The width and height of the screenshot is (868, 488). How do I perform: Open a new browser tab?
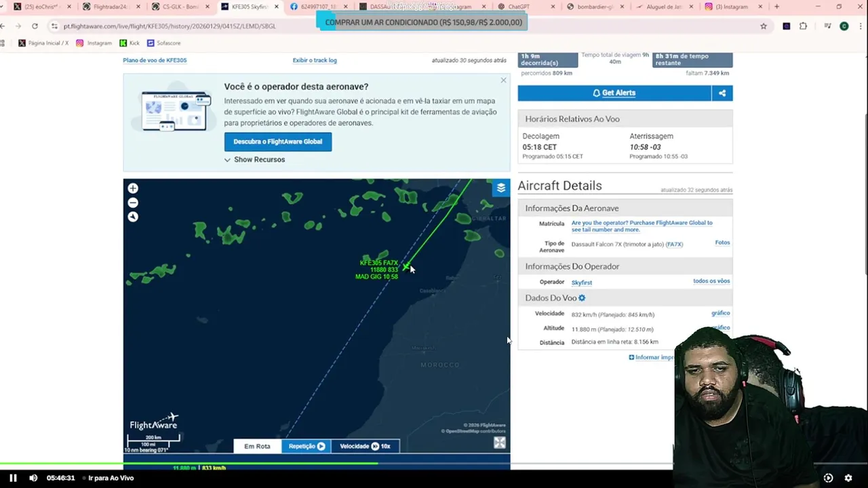[776, 7]
